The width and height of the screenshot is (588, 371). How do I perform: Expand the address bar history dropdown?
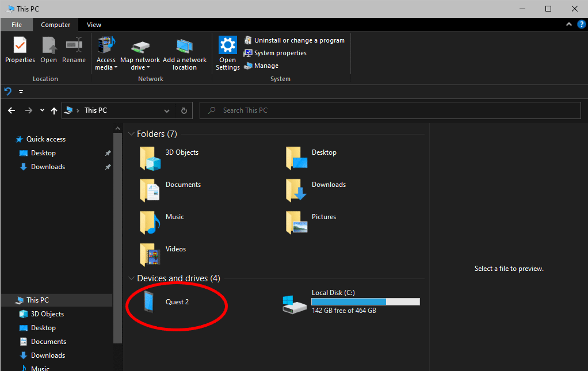(x=167, y=110)
